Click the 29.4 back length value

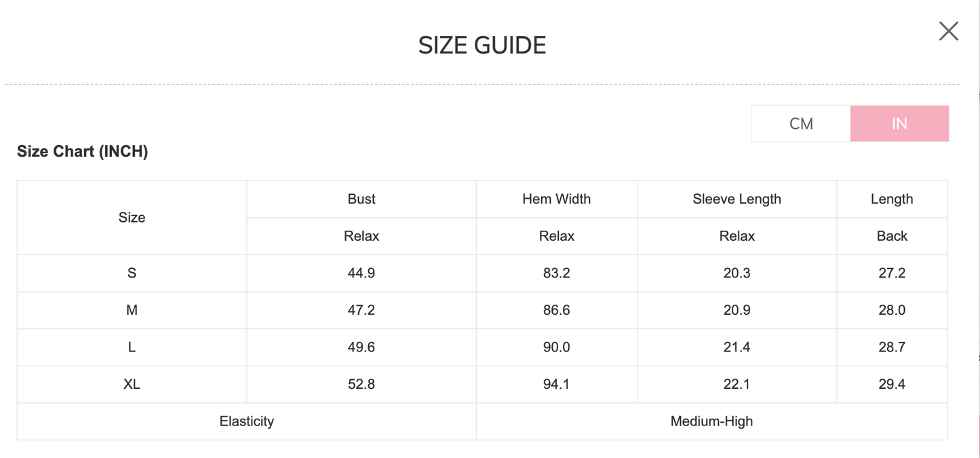point(891,384)
